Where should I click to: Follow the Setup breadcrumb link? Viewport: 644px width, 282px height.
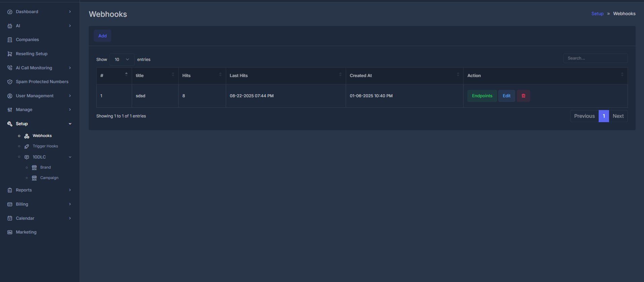coord(597,14)
